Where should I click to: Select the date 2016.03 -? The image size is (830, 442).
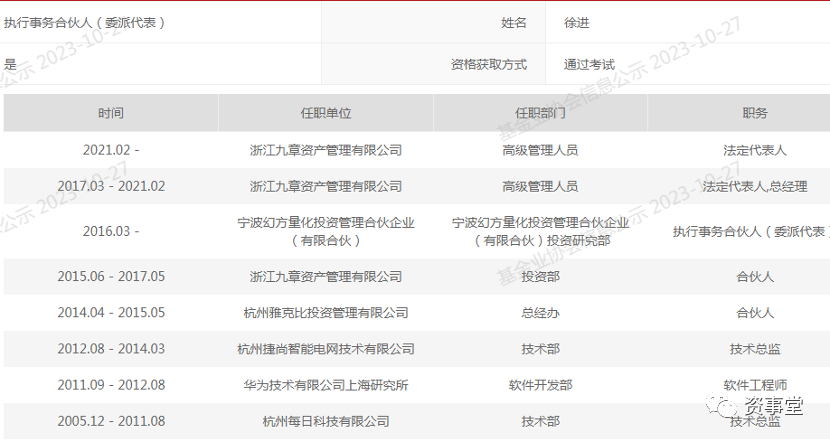pos(111,231)
